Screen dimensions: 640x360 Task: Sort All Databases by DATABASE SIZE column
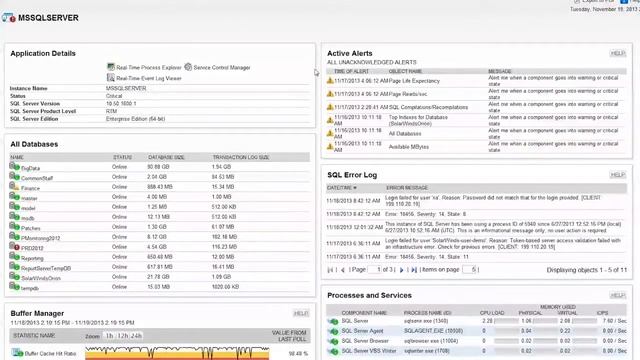(x=166, y=157)
